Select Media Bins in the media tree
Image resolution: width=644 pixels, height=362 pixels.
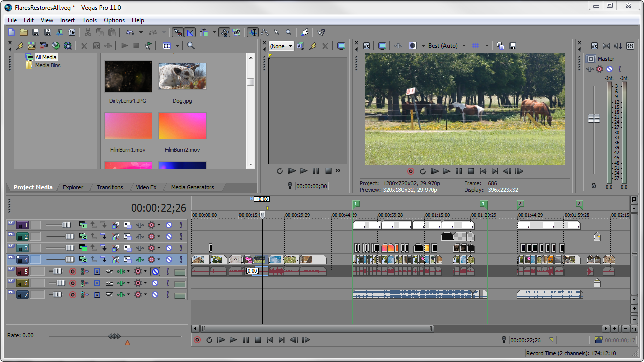[x=48, y=65]
